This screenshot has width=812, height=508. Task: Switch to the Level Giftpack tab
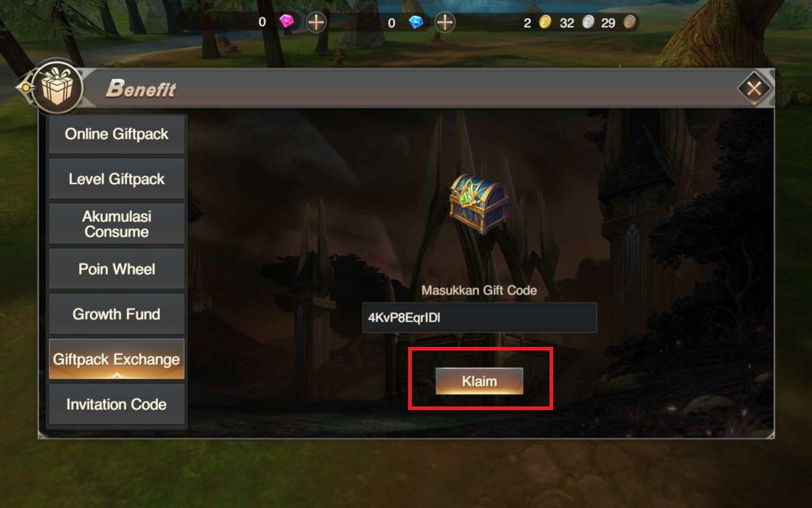click(117, 179)
